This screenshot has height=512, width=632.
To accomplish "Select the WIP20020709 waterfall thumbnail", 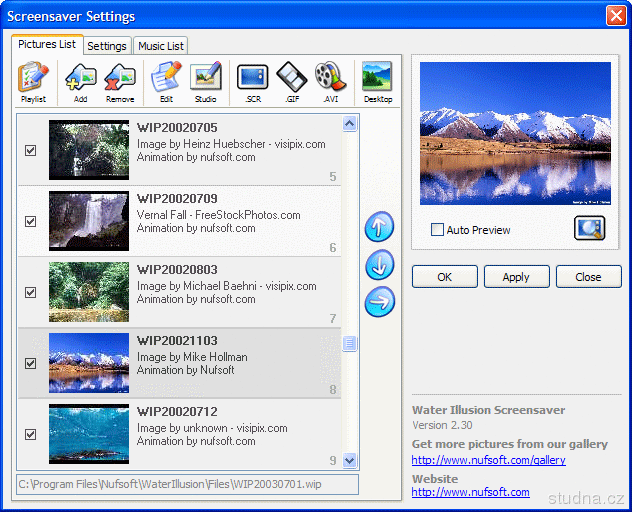I will pyautogui.click(x=89, y=221).
